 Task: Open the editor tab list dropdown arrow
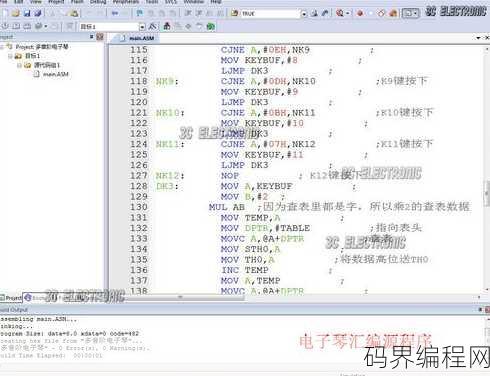click(478, 38)
